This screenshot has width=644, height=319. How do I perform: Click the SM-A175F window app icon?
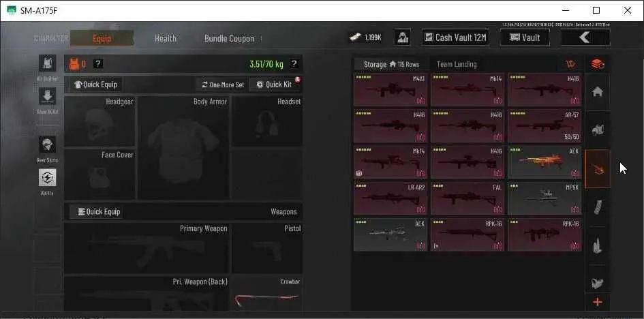(12, 10)
